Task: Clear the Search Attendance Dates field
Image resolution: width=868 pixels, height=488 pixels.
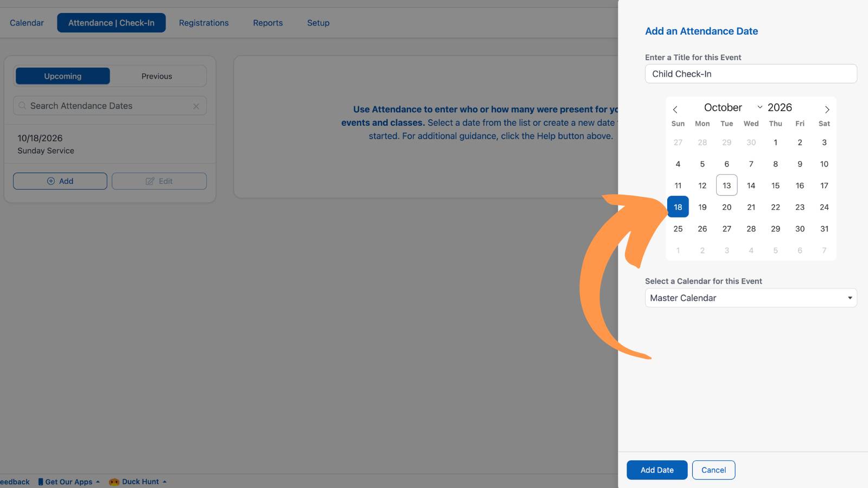Action: (196, 106)
